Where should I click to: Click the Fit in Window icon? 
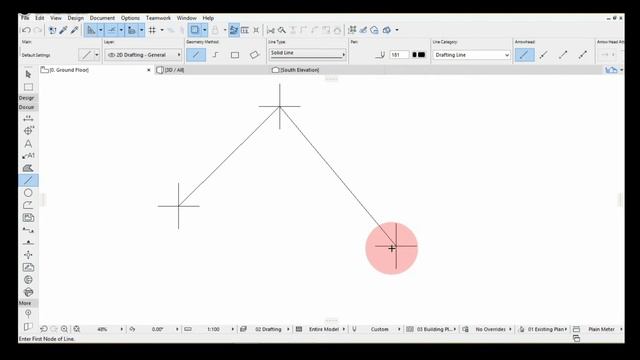(77, 329)
